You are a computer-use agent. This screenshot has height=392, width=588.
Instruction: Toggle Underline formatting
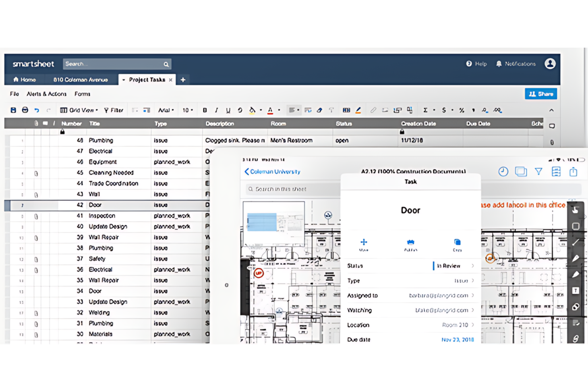228,110
